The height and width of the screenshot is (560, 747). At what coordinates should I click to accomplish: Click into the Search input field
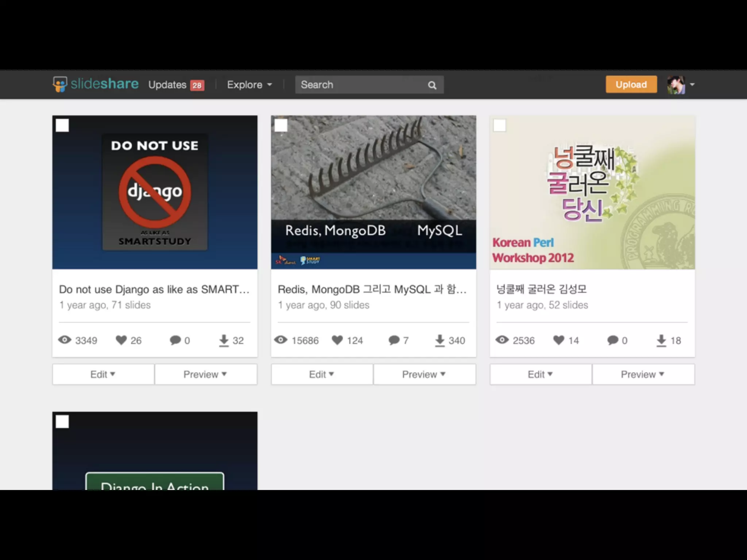click(361, 85)
